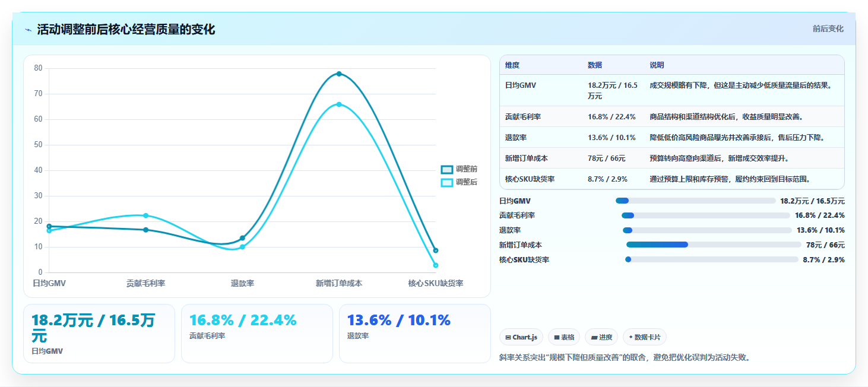Click x-axis label 核心SKU缺货率
Screen dimensions: 868x387
[x=436, y=284]
